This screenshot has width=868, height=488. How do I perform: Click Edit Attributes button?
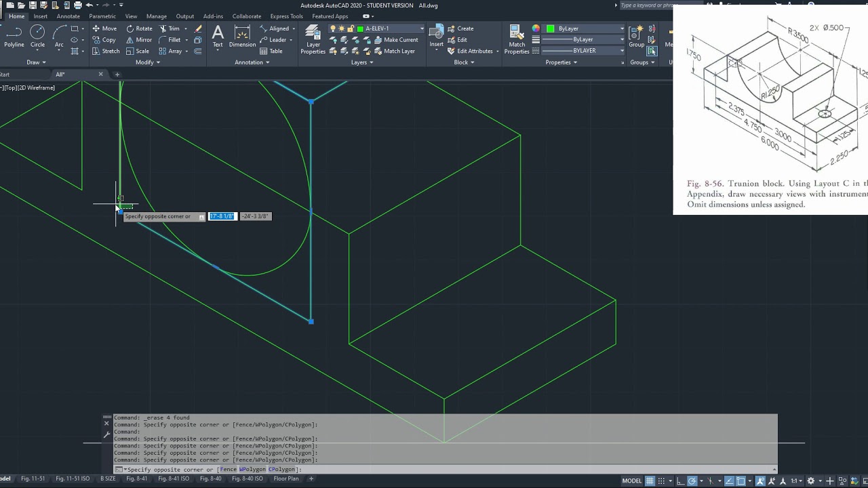470,51
